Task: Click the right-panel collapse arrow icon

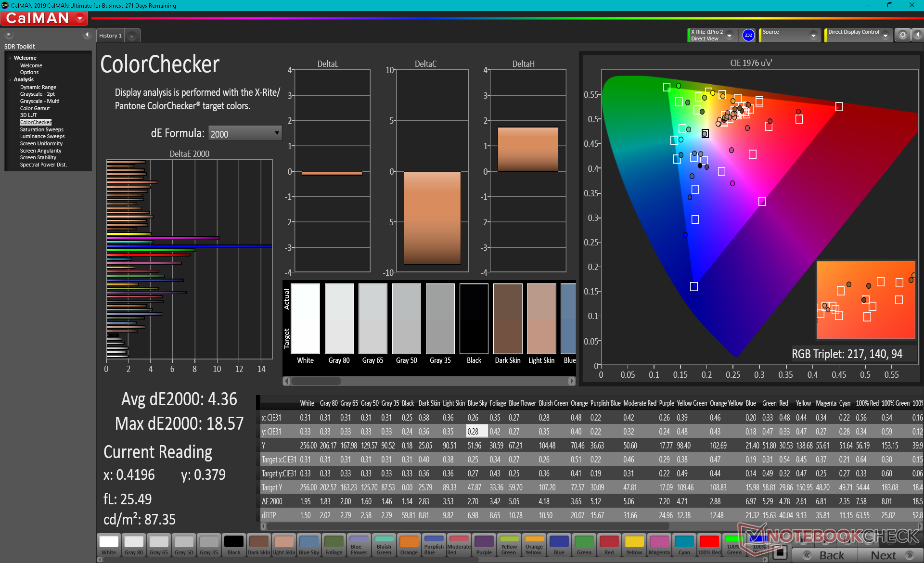Action: (918, 35)
